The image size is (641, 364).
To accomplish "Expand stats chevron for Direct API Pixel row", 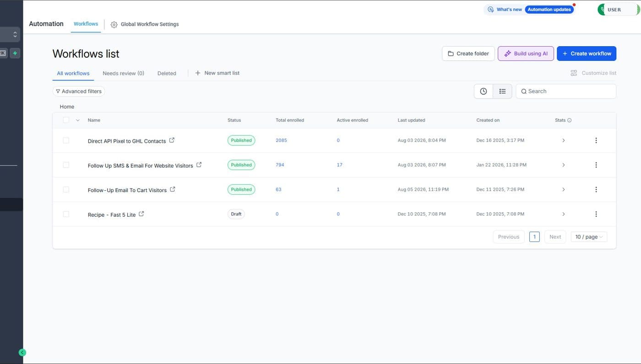I will point(563,140).
